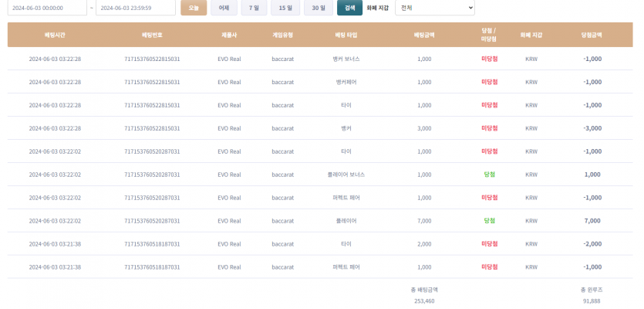The height and width of the screenshot is (309, 644).
Task: Click the bet time in the 뱅커페어 row
Action: point(55,82)
